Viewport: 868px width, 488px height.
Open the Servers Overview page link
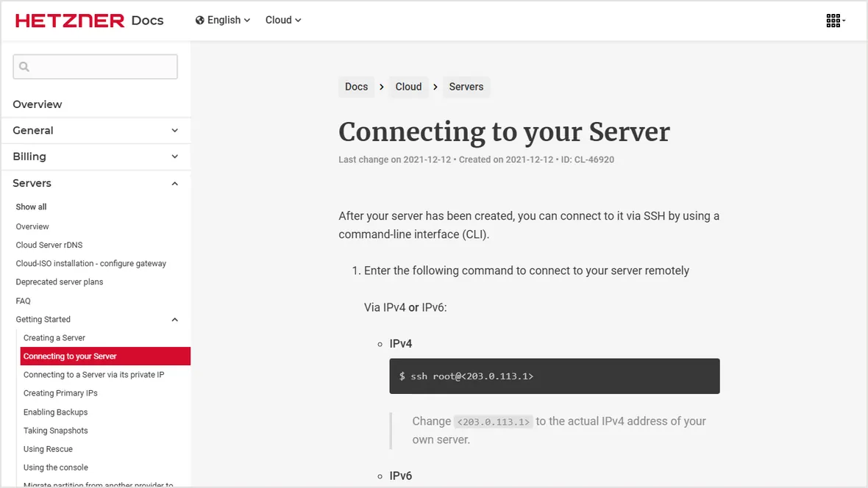[32, 226]
